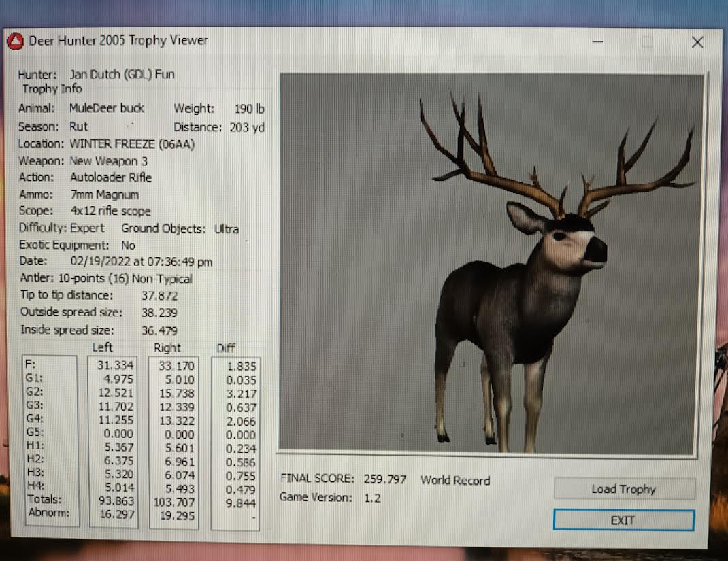Click the FINAL SCORE value 259.797

tap(384, 479)
